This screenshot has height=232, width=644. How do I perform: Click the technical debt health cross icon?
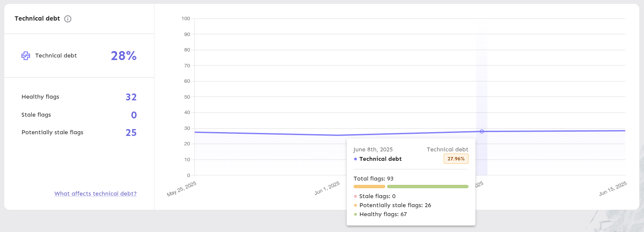[26, 56]
